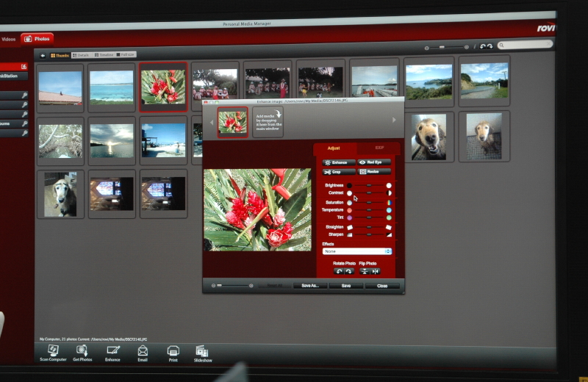Click the half-black high contrast icon
Image resolution: width=588 pixels, height=382 pixels.
(x=389, y=192)
